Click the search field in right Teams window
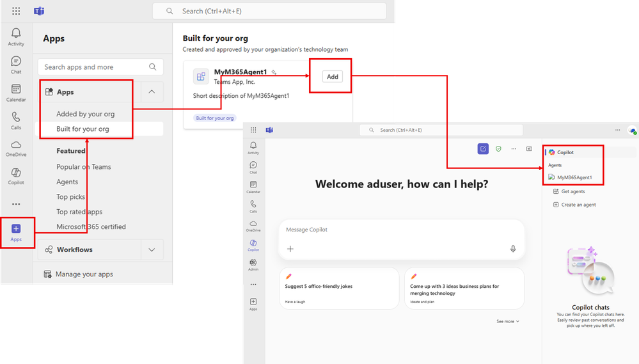Viewport: 639px width, 364px height. (441, 130)
